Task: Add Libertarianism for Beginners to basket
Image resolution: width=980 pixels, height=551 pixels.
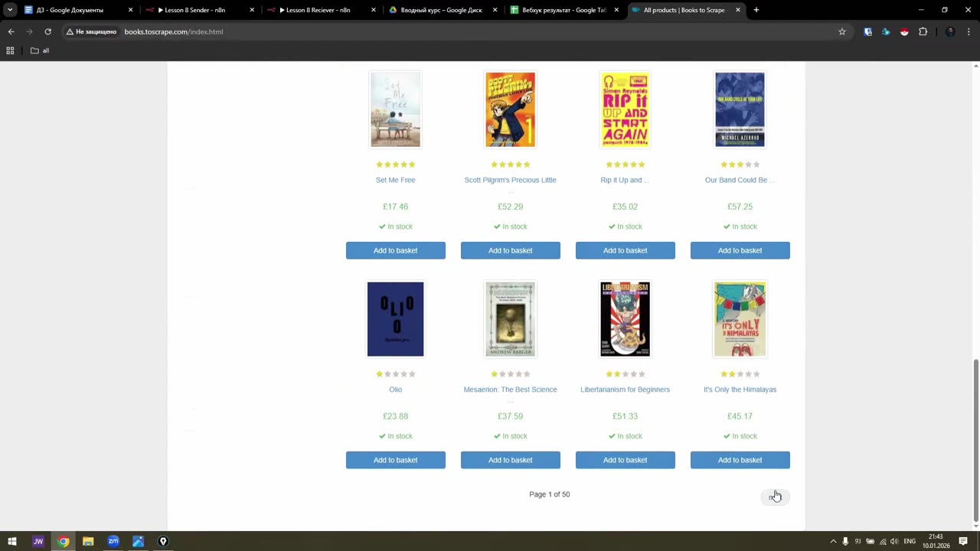Action: (x=626, y=460)
